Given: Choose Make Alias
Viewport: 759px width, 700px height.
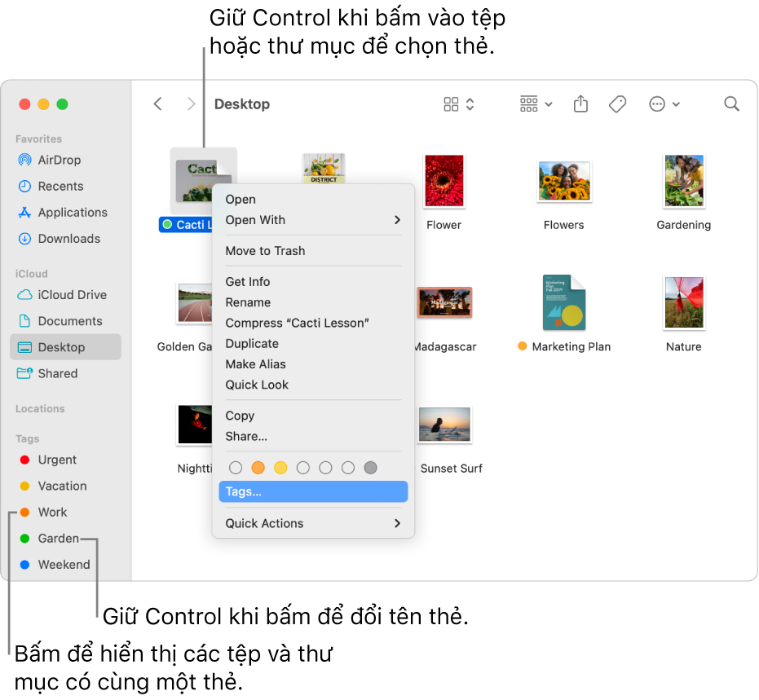Looking at the screenshot, I should (x=313, y=363).
